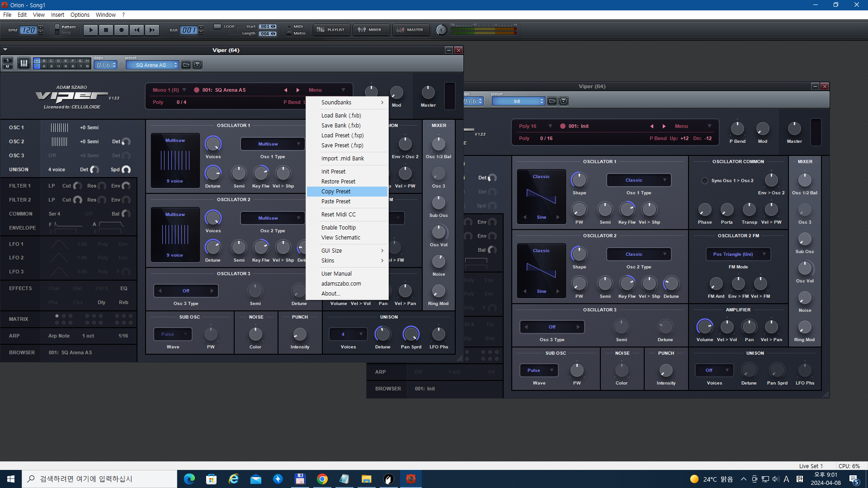Click the Rewind transport button
This screenshot has height=488, width=868.
click(137, 30)
